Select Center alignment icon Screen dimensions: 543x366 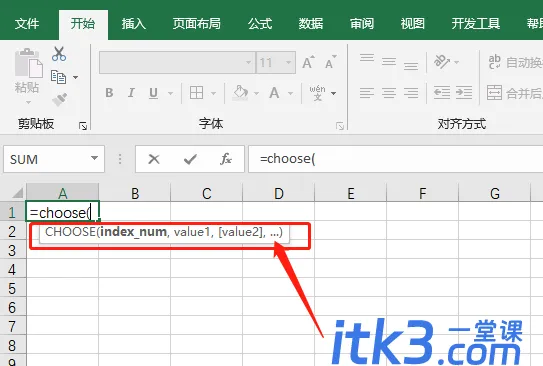pos(389,93)
